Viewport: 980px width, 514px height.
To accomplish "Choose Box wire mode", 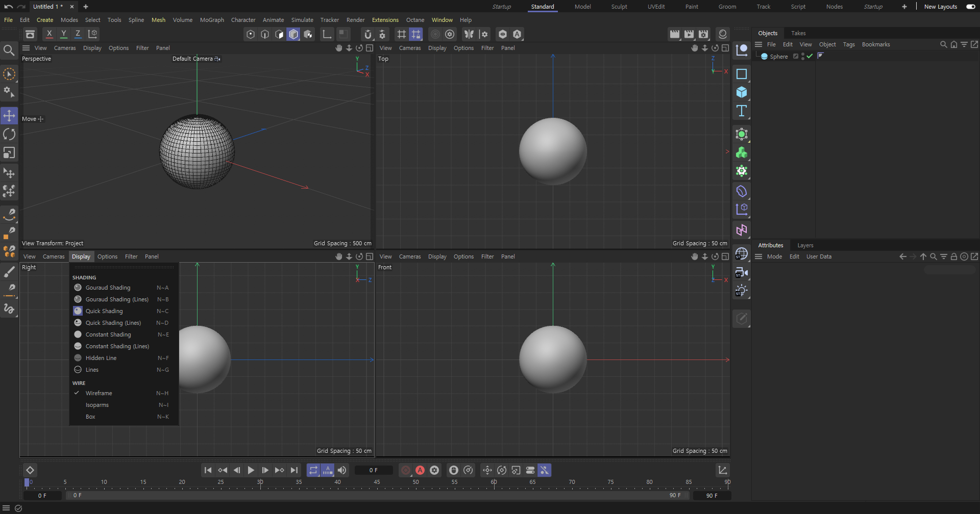I will (121, 417).
